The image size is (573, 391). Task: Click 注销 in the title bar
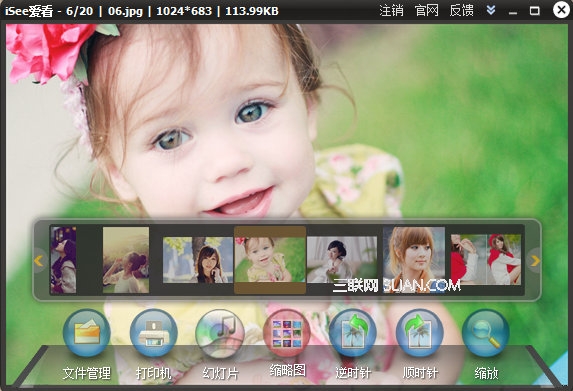[391, 11]
